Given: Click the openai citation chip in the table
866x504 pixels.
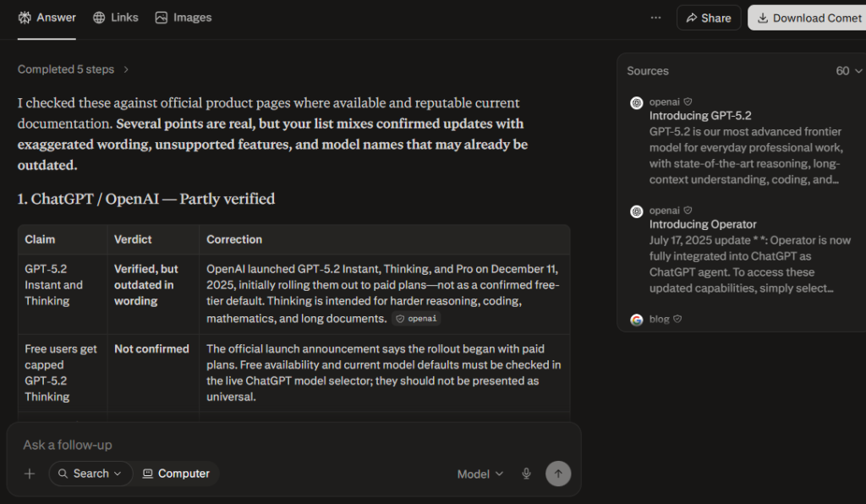Looking at the screenshot, I should click(x=416, y=319).
